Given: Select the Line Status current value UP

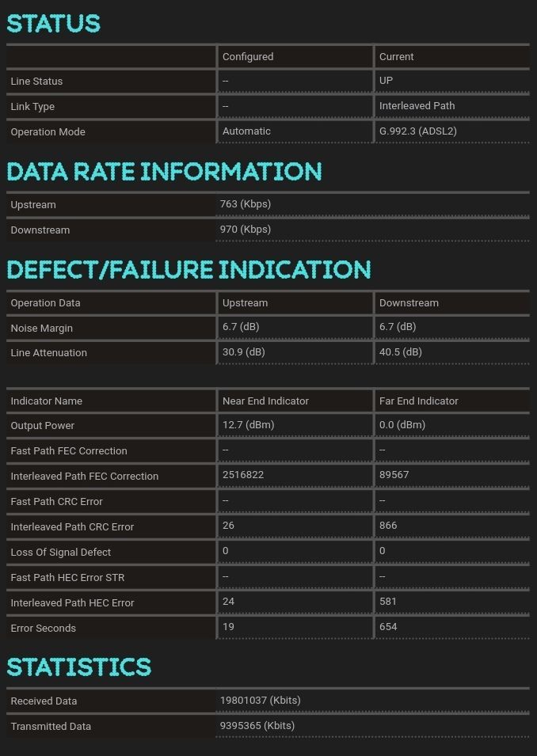Looking at the screenshot, I should (386, 81).
